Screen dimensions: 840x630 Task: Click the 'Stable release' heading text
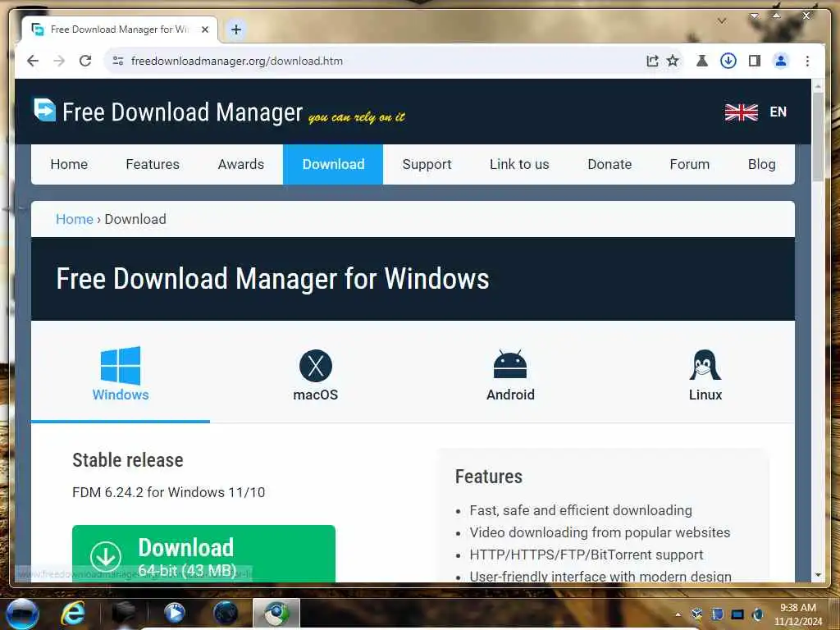click(x=127, y=460)
